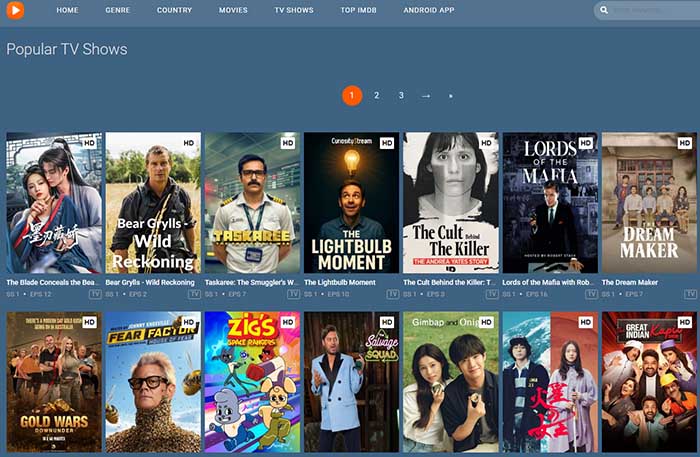The height and width of the screenshot is (457, 700).
Task: Open the Salvage Squad poster
Action: [x=352, y=382]
